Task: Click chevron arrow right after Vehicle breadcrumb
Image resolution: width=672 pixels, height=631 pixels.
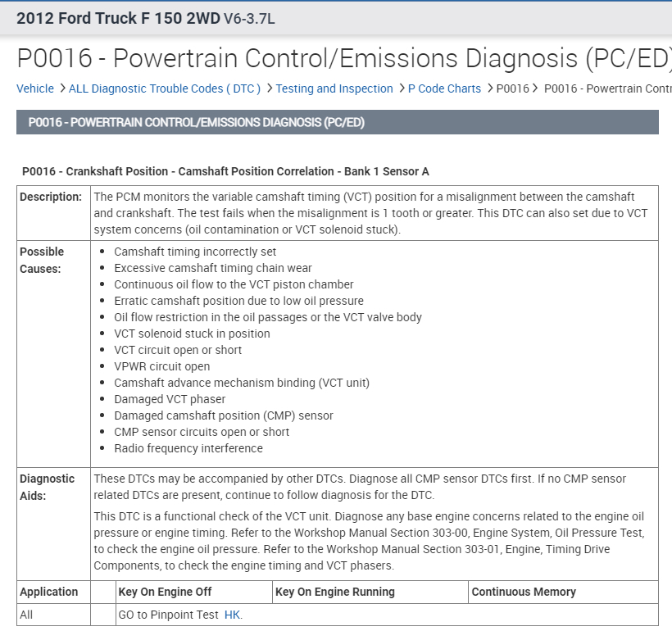Action: point(62,89)
